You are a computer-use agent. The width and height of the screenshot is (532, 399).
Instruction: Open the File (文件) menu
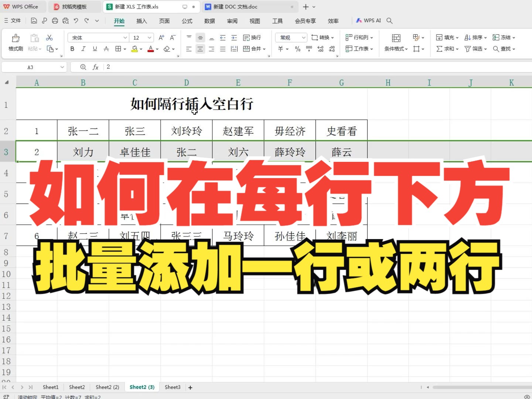[13, 21]
